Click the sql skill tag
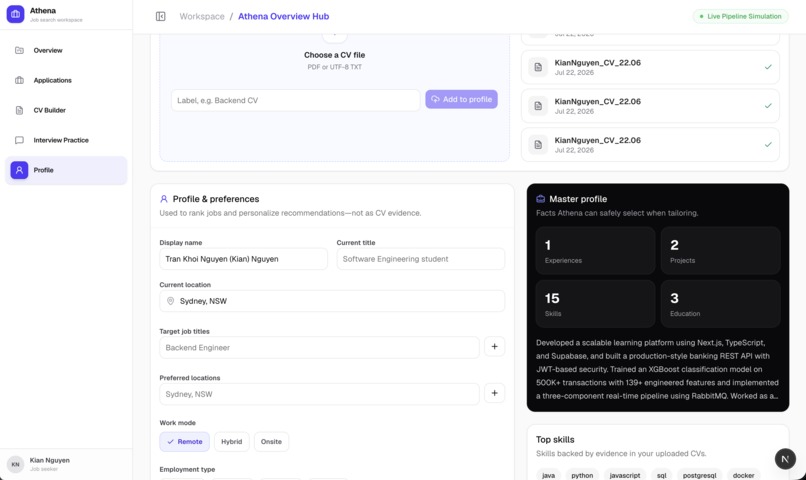This screenshot has height=480, width=806. (662, 475)
